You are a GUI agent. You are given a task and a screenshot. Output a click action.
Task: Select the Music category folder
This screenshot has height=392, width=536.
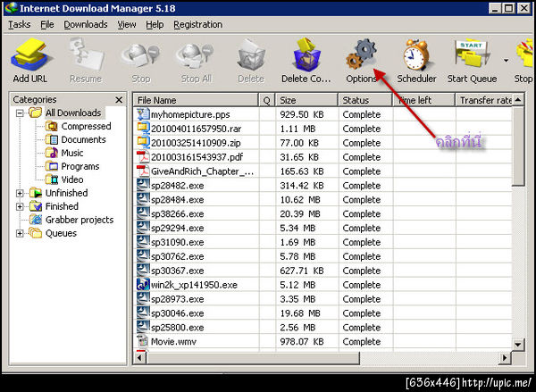64,153
